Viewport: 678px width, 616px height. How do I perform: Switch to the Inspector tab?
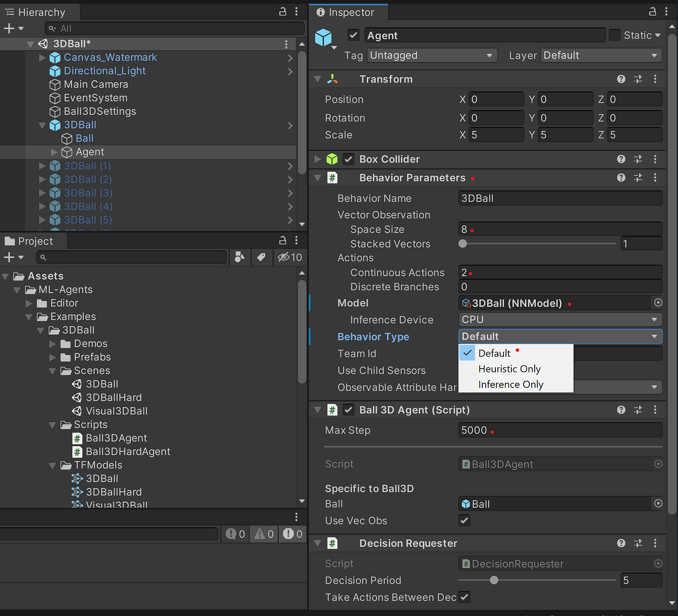(x=349, y=12)
